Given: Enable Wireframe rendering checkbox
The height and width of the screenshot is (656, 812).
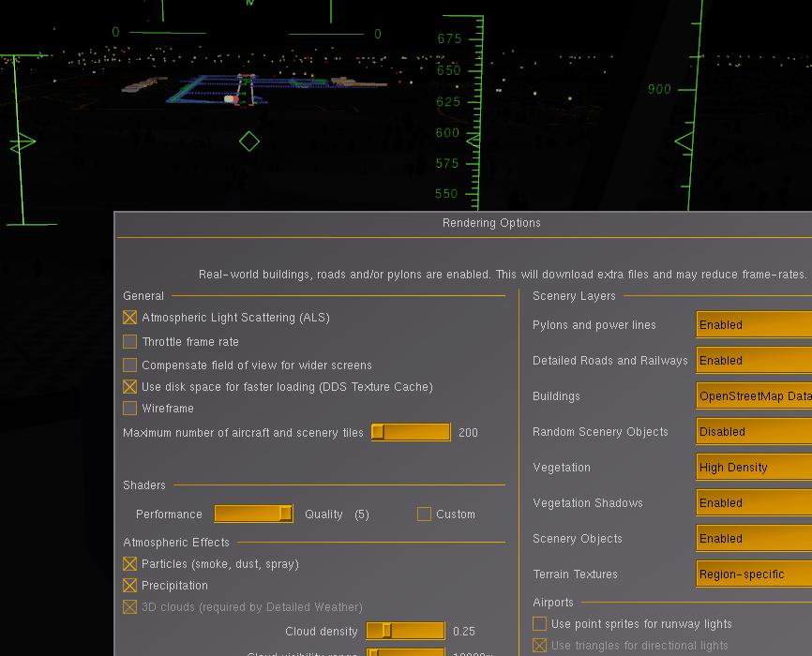Looking at the screenshot, I should point(130,409).
